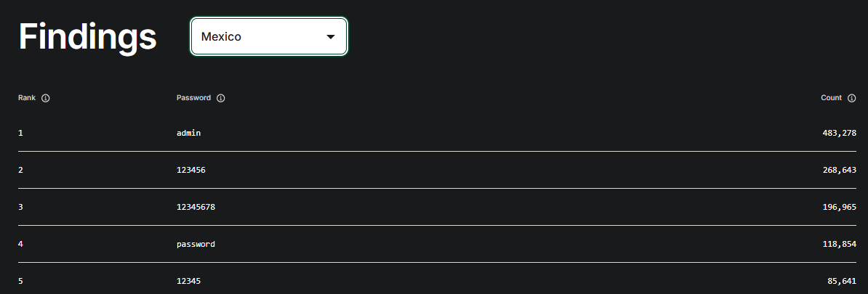Select the password "admin" in row 1
Screen dimensions: 868x294
(188, 134)
